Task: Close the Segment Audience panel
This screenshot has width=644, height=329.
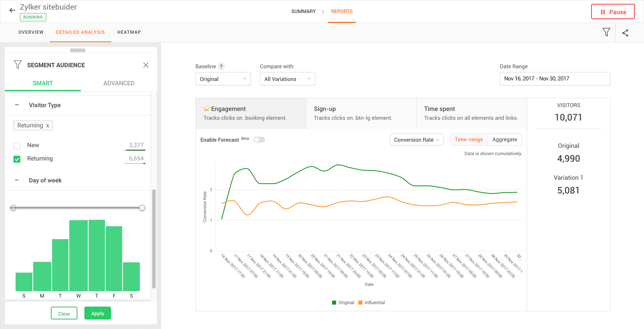Action: (x=146, y=65)
